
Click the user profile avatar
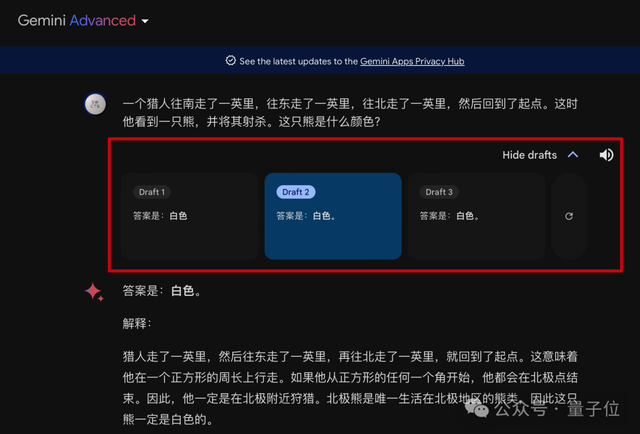point(95,104)
